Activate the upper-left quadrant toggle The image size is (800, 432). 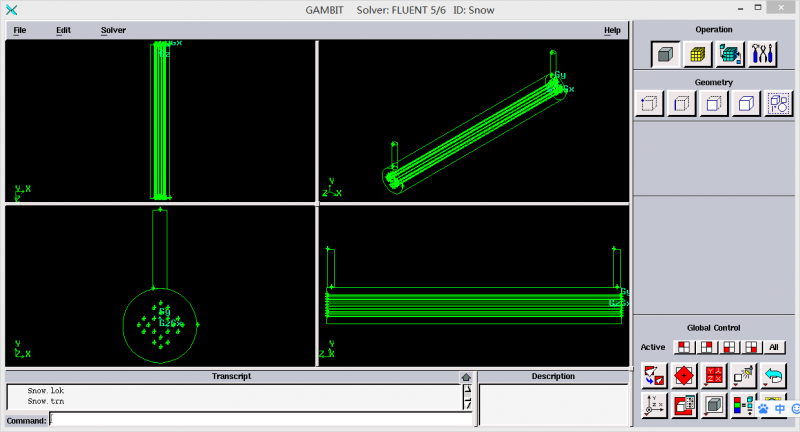click(684, 347)
